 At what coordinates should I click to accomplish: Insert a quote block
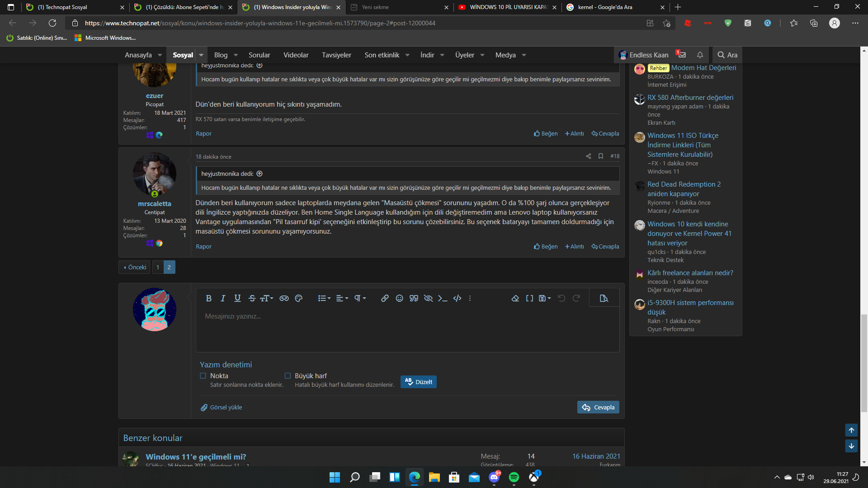pyautogui.click(x=414, y=298)
